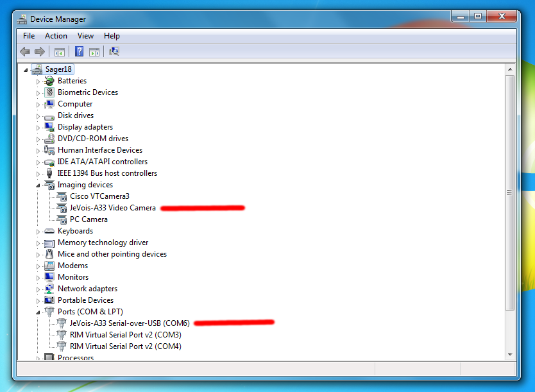535x392 pixels.
Task: Minimize the Device Manager window
Action: (x=461, y=17)
